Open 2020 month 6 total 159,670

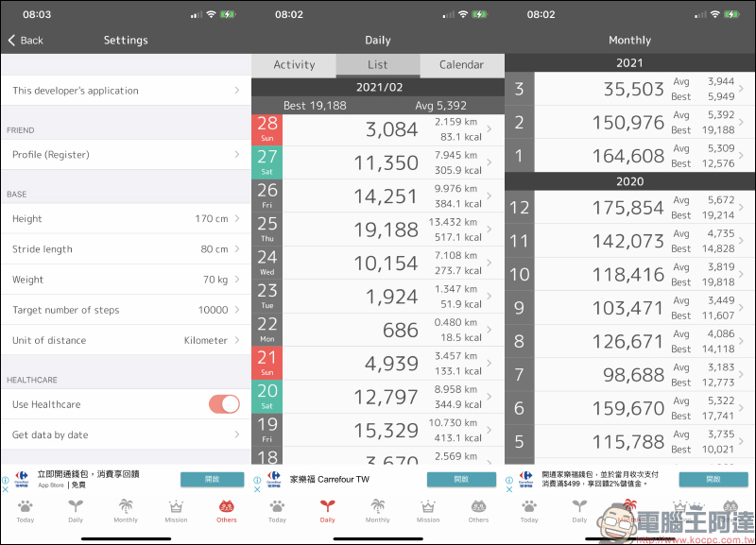(x=629, y=408)
